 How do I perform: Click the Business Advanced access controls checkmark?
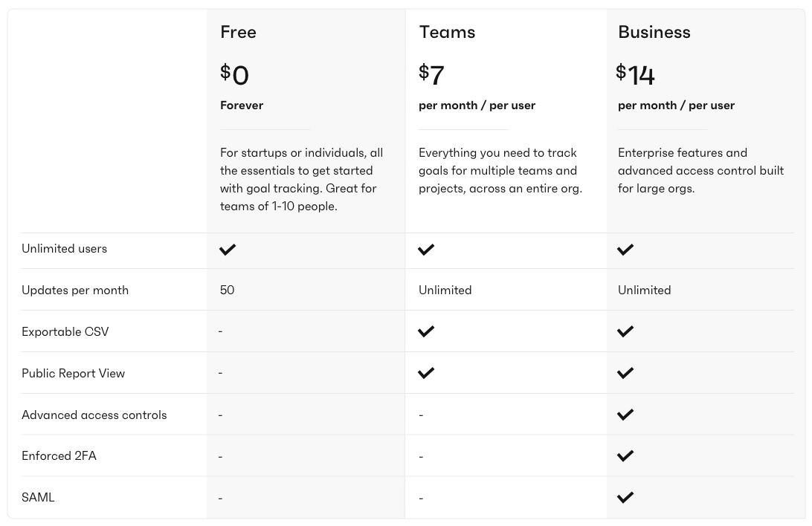625,415
